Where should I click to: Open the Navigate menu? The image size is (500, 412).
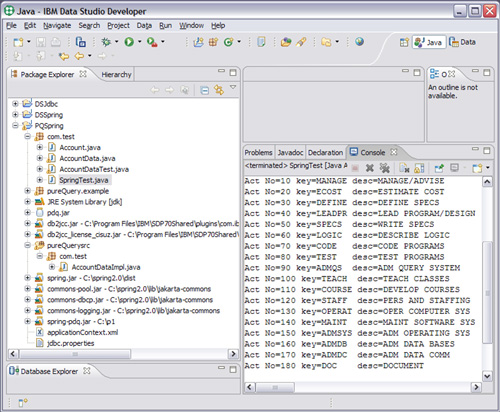[x=57, y=26]
